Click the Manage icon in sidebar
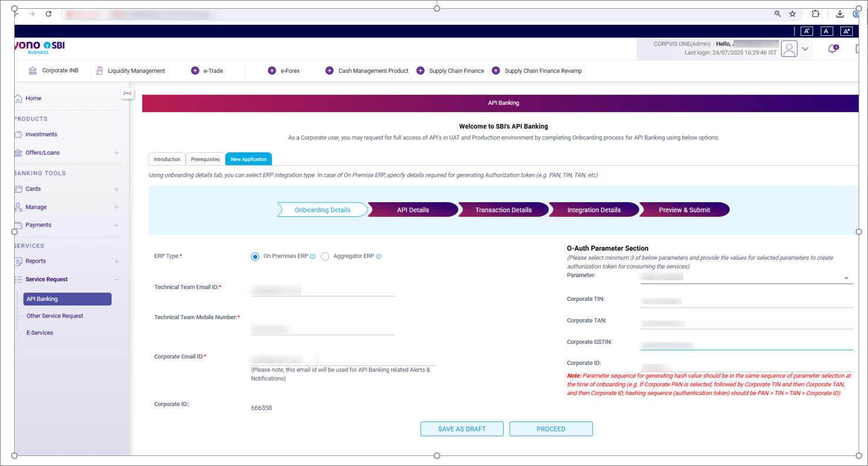Viewport: 868px width, 466px height. pyautogui.click(x=18, y=207)
